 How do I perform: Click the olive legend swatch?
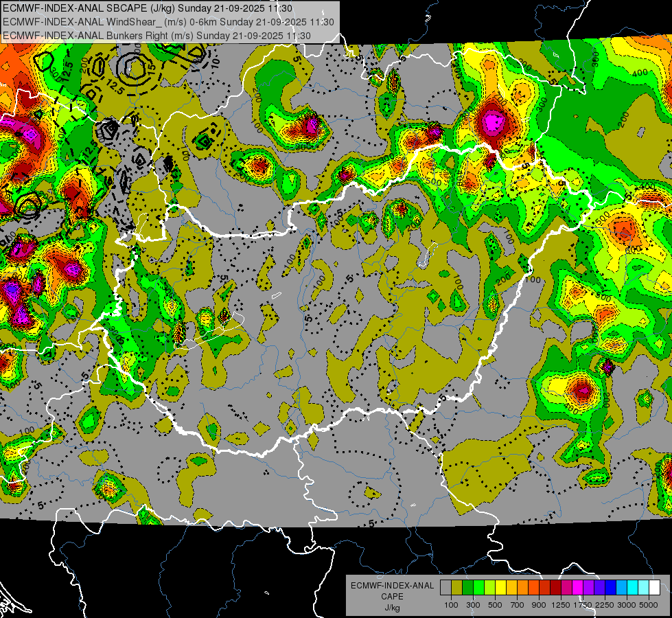click(456, 588)
